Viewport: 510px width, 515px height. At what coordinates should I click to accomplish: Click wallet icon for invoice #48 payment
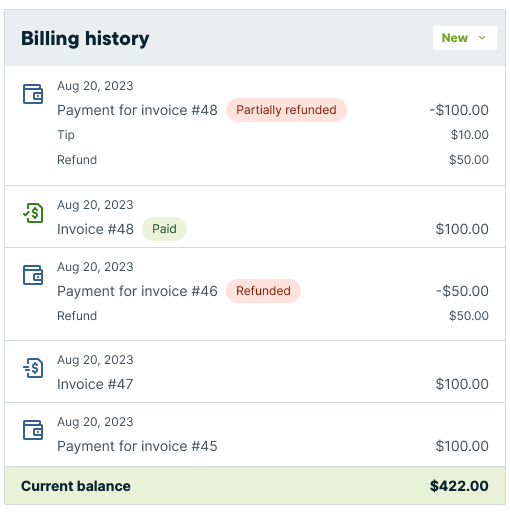pos(33,94)
